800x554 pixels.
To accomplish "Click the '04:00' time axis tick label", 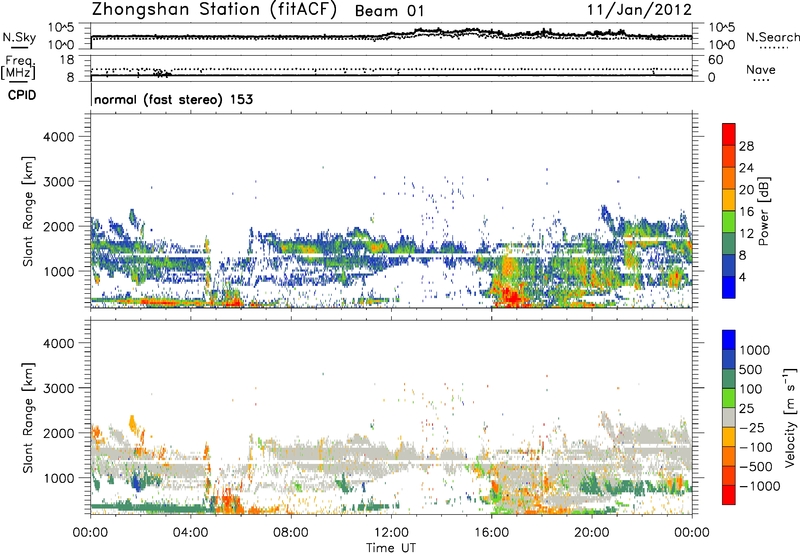I will [x=191, y=533].
